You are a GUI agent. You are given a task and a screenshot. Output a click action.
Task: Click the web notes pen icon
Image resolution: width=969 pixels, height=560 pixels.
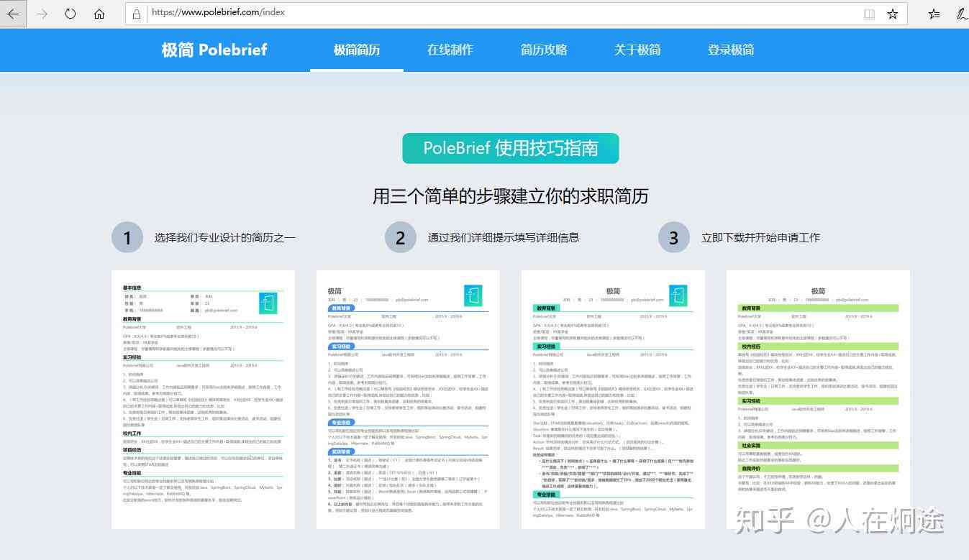(x=962, y=14)
